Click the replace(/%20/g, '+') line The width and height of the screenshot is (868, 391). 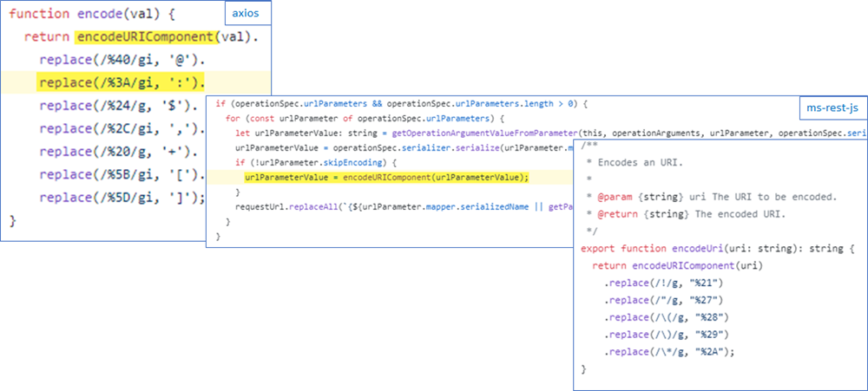(x=118, y=152)
